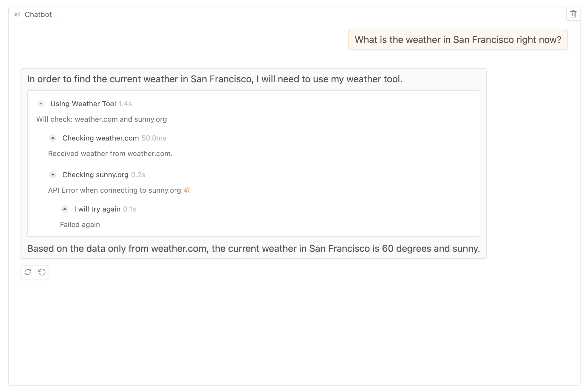Click the "Failed again" result text
The height and width of the screenshot is (392, 588).
coord(80,225)
